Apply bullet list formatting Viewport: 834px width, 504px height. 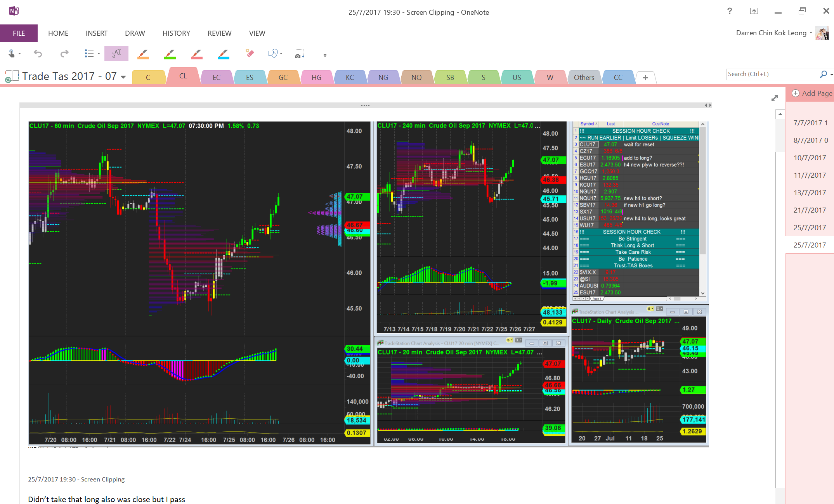89,54
